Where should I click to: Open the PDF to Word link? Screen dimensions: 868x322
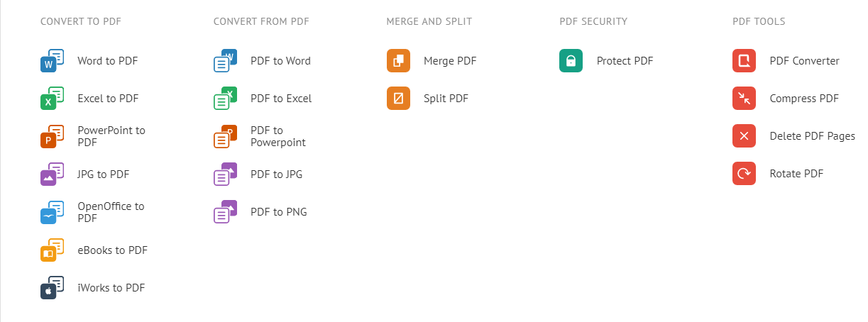pos(280,61)
